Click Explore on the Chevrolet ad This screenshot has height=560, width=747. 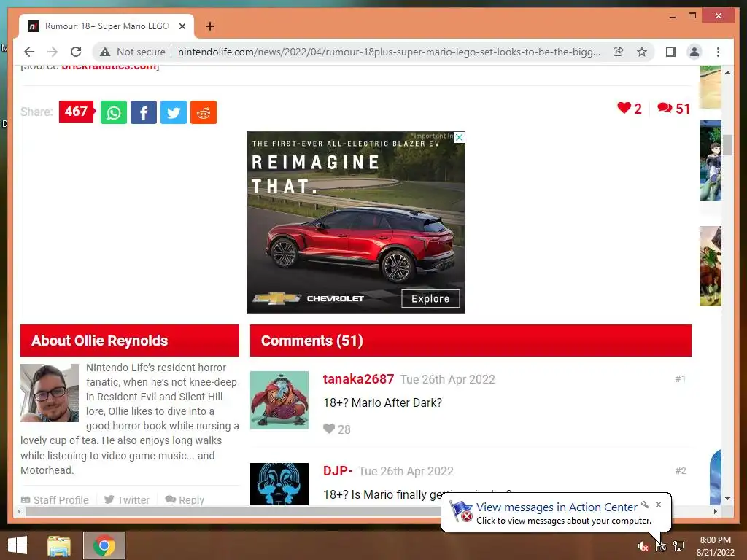tap(430, 298)
